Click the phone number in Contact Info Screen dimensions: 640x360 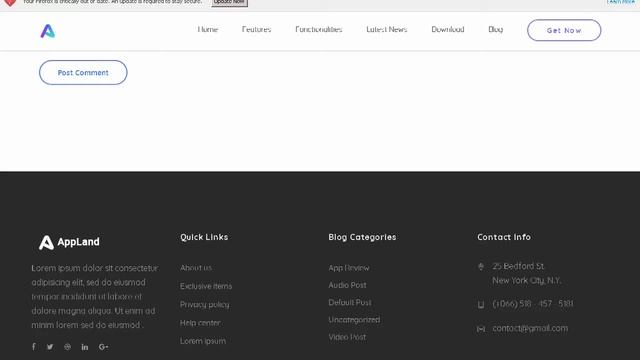(x=533, y=304)
